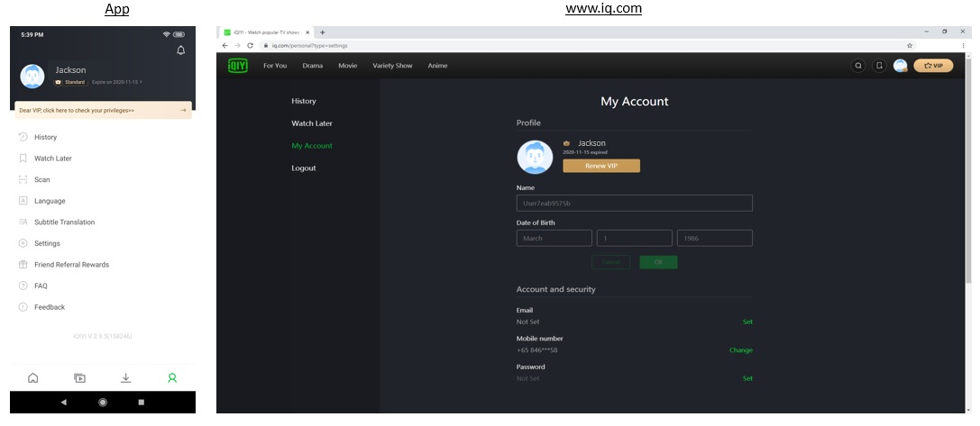Click the OK button under Date of Birth
This screenshot has height=426, width=980.
click(x=658, y=262)
